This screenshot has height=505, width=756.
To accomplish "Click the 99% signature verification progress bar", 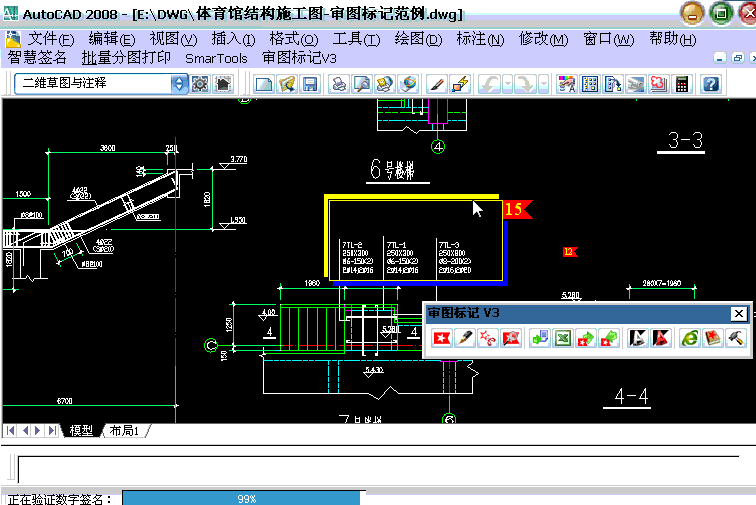I will pos(243,498).
